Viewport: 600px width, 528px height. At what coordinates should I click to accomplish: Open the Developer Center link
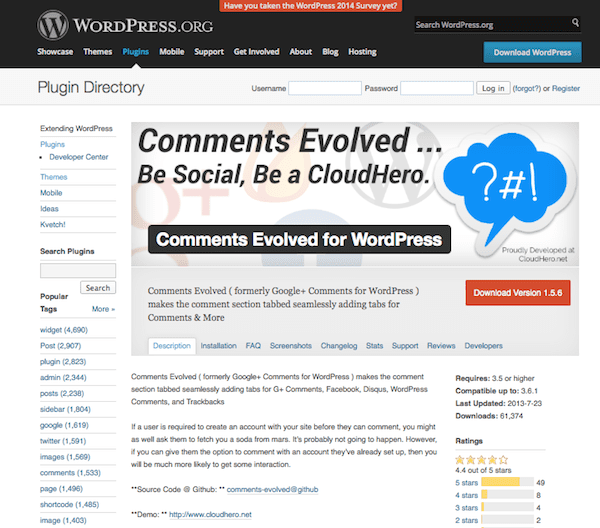[x=78, y=157]
